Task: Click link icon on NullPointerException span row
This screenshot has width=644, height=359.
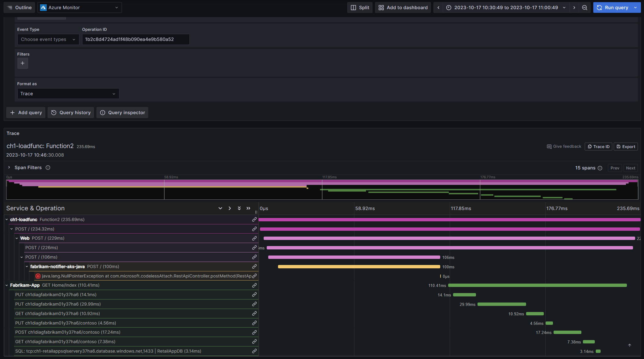Action: 254,276
